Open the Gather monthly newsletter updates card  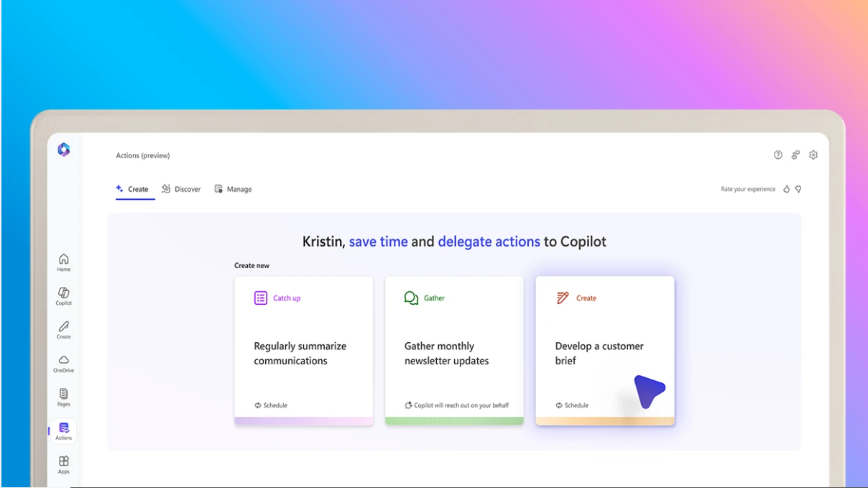pos(454,351)
